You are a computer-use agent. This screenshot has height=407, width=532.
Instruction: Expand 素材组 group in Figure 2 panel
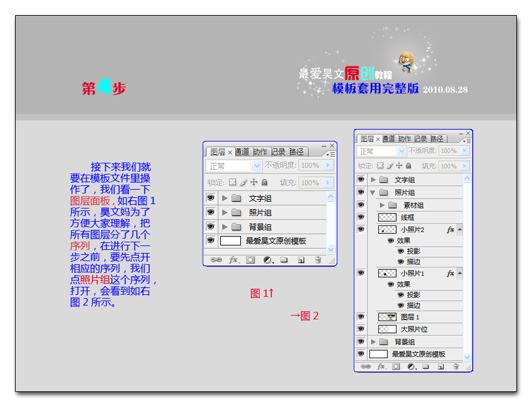point(382,205)
